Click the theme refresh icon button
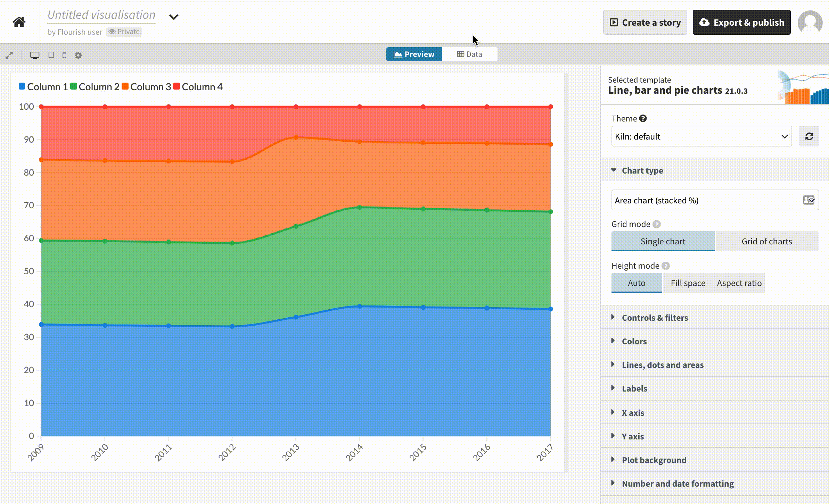This screenshot has width=829, height=504. coord(809,136)
